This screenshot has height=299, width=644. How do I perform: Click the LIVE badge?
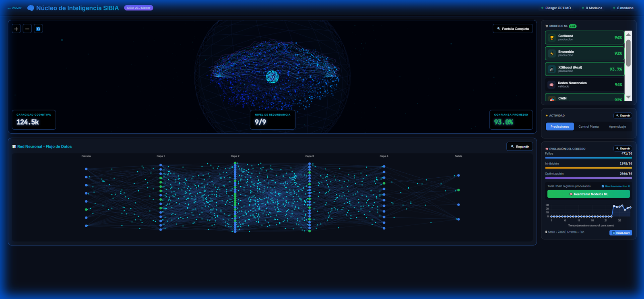[573, 26]
